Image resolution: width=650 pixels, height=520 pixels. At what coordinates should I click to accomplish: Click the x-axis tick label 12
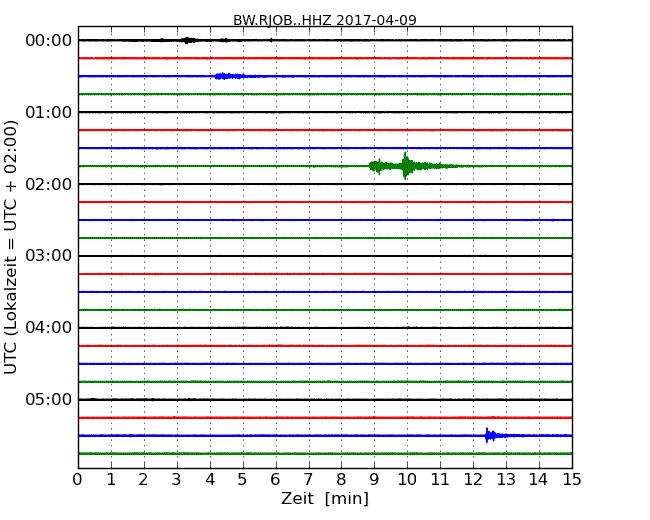(x=473, y=480)
